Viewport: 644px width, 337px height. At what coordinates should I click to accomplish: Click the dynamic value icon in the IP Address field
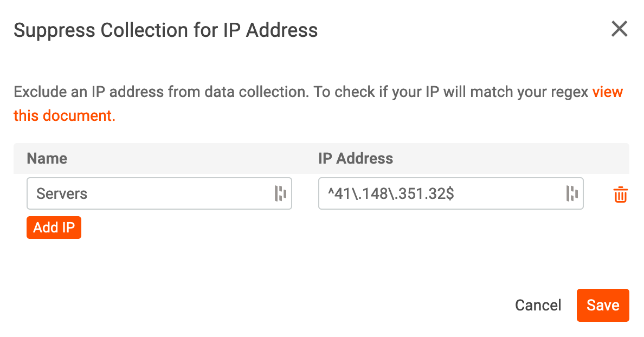coord(572,193)
